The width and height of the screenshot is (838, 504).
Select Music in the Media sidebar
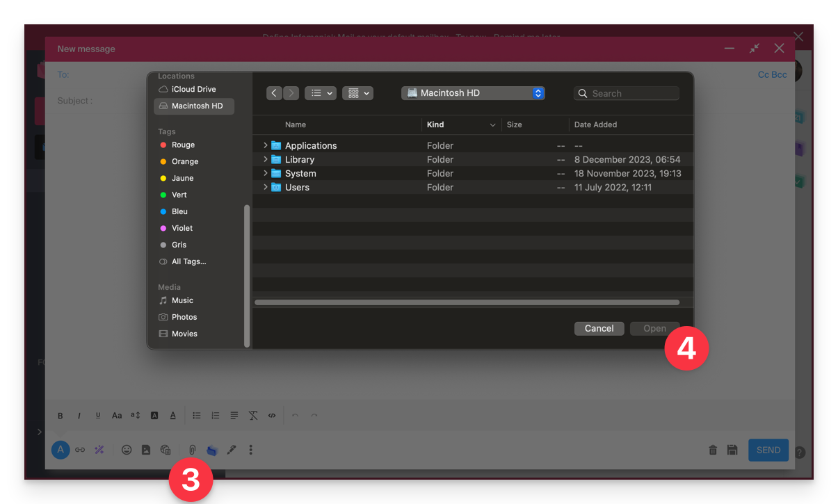pos(182,300)
